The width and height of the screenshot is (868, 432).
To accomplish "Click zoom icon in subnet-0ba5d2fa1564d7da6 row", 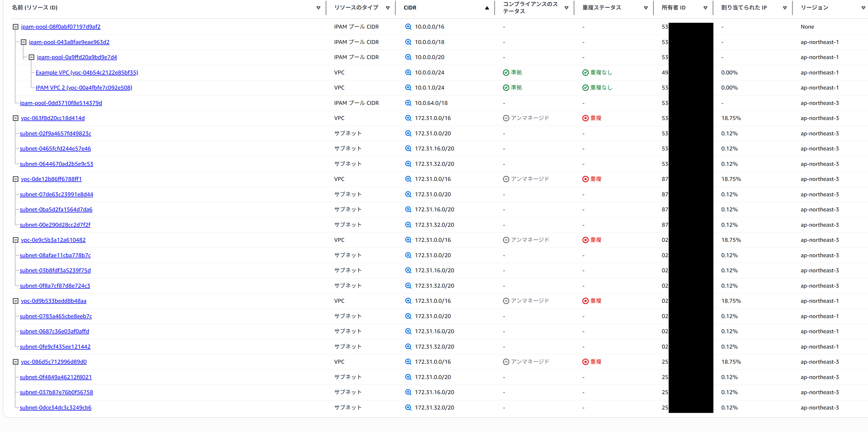I will [408, 210].
